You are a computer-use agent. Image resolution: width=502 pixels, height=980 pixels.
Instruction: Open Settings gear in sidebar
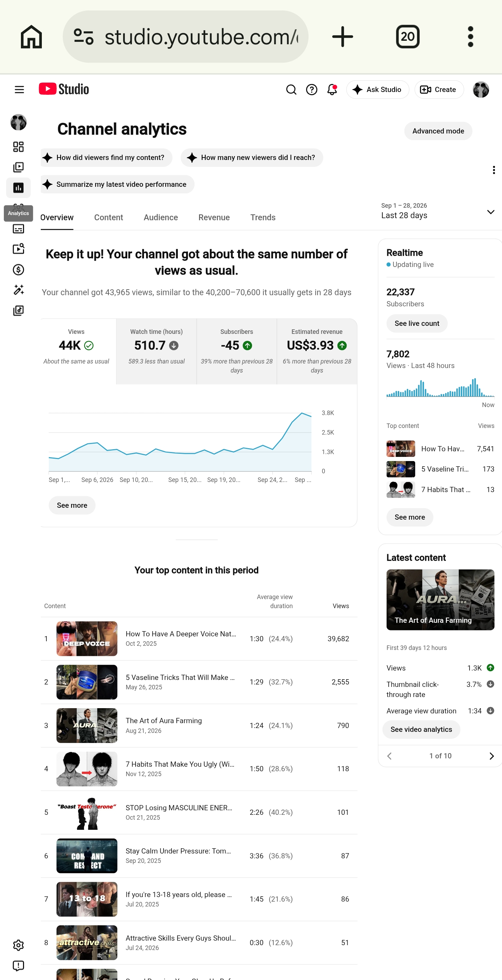[x=18, y=945]
